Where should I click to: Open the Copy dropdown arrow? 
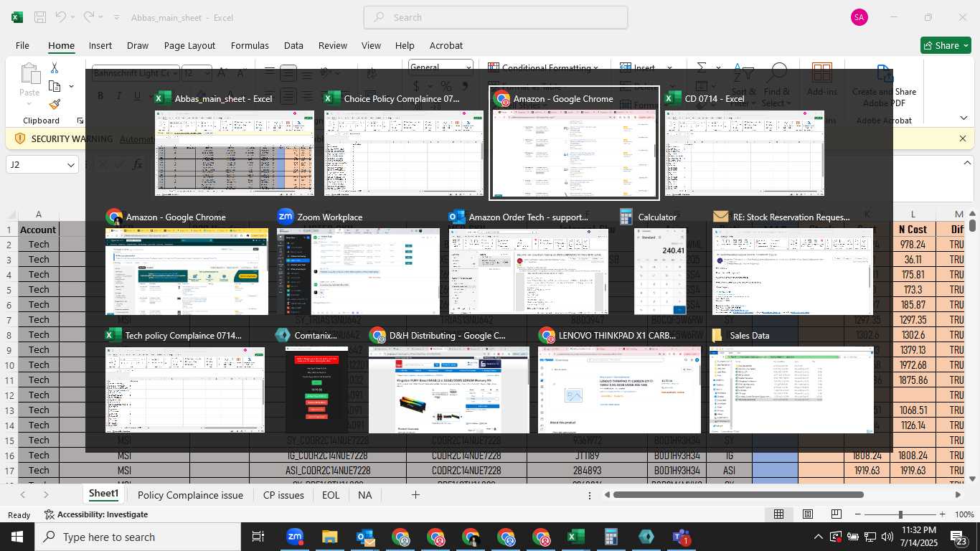71,86
